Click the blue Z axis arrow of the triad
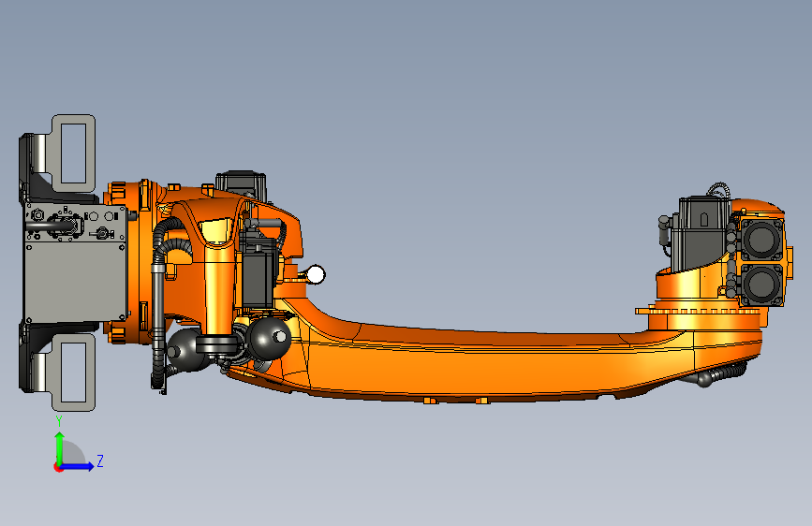Image resolution: width=812 pixels, height=526 pixels. coord(78,466)
